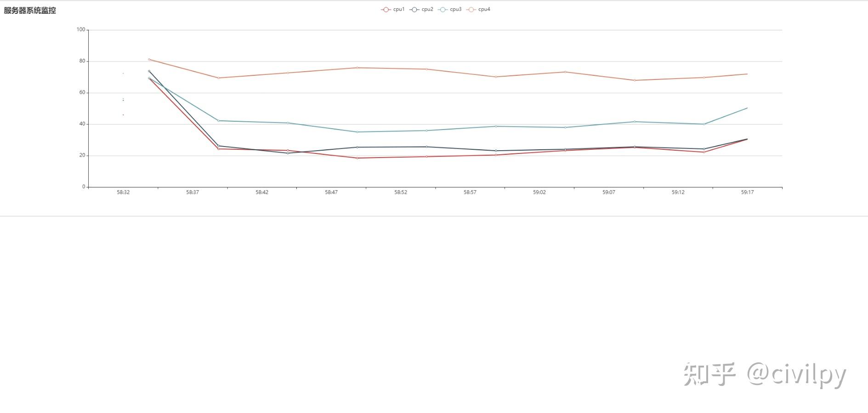Click the 100 y-axis label

pos(81,29)
